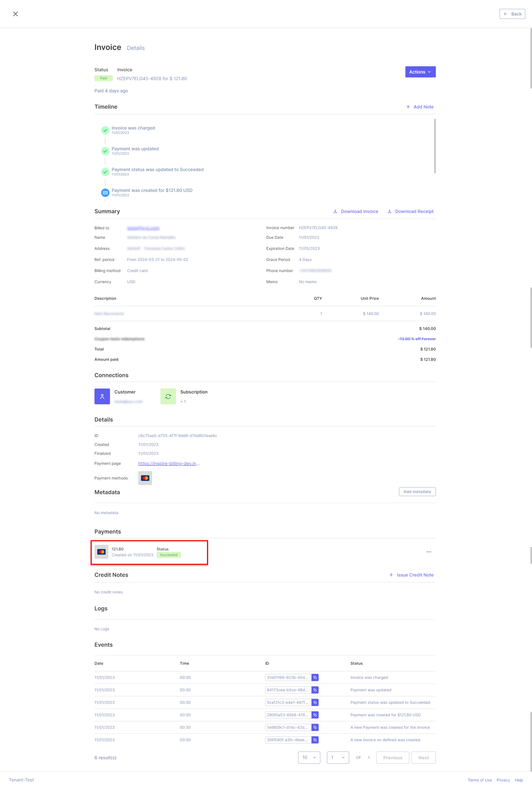Image resolution: width=532 pixels, height=787 pixels.
Task: Open the Actions dropdown menu
Action: tap(420, 72)
